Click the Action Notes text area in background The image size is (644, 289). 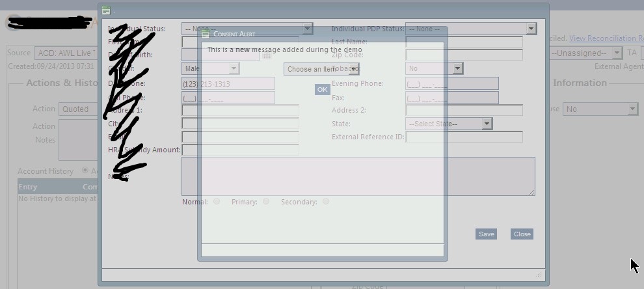point(79,140)
